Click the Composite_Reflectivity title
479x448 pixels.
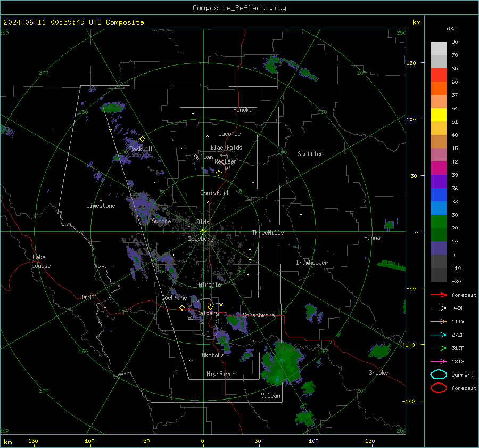(x=240, y=8)
